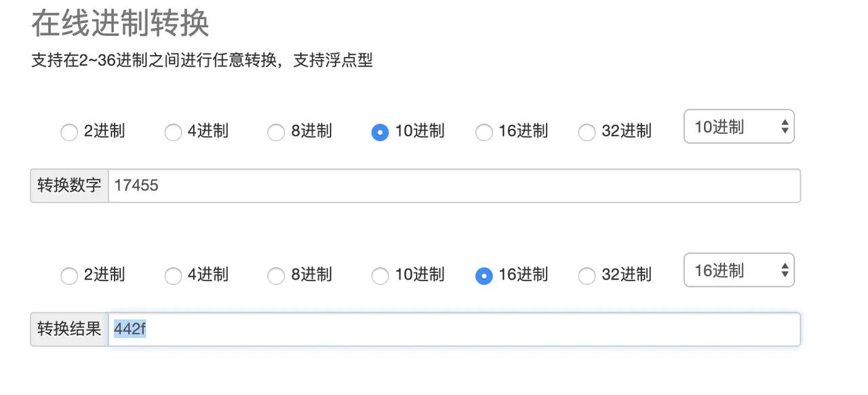868x395 pixels.
Task: Select 4进制 radio in the result row
Action: click(172, 276)
